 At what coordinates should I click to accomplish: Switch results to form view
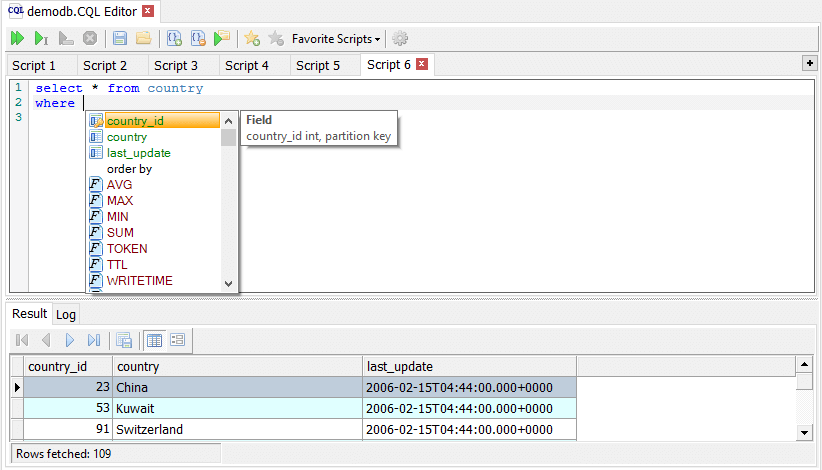coord(177,340)
